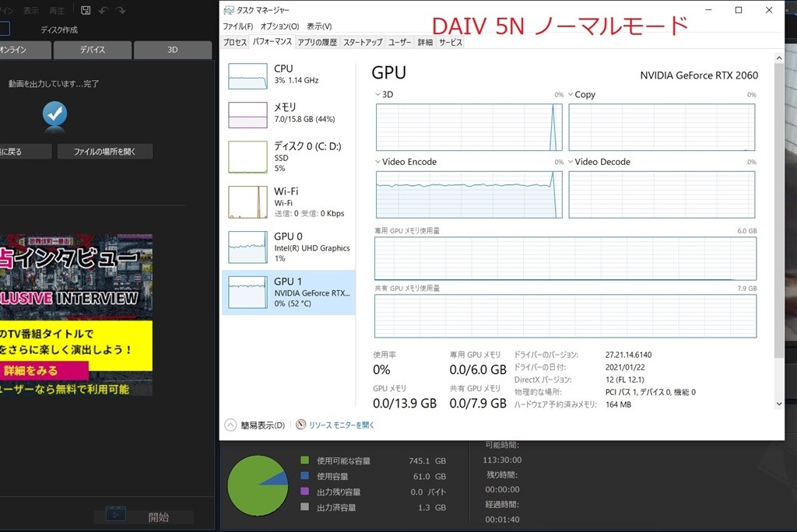Screen dimensions: 797x532
Task: Open the ファイル(F) menu in Task Manager
Action: (238, 26)
